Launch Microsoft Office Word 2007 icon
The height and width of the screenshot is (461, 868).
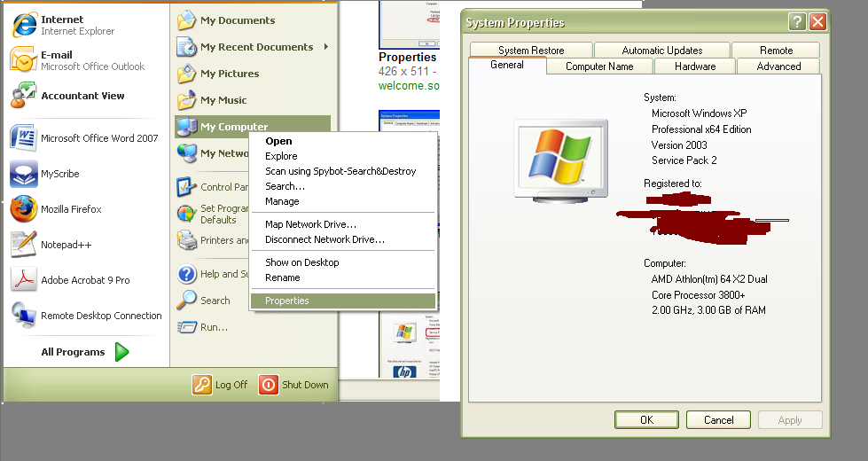[23, 137]
